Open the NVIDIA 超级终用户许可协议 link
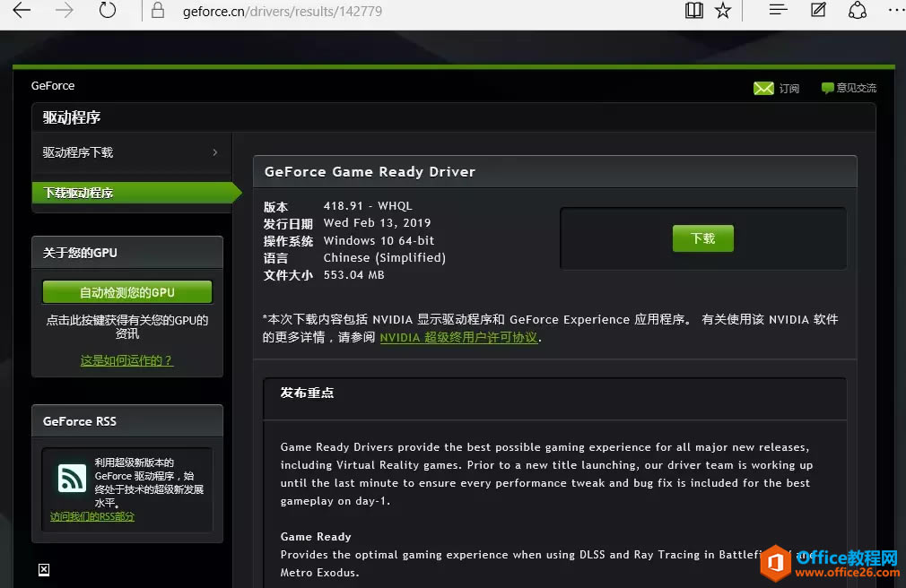Viewport: 906px width, 588px height. pos(458,337)
